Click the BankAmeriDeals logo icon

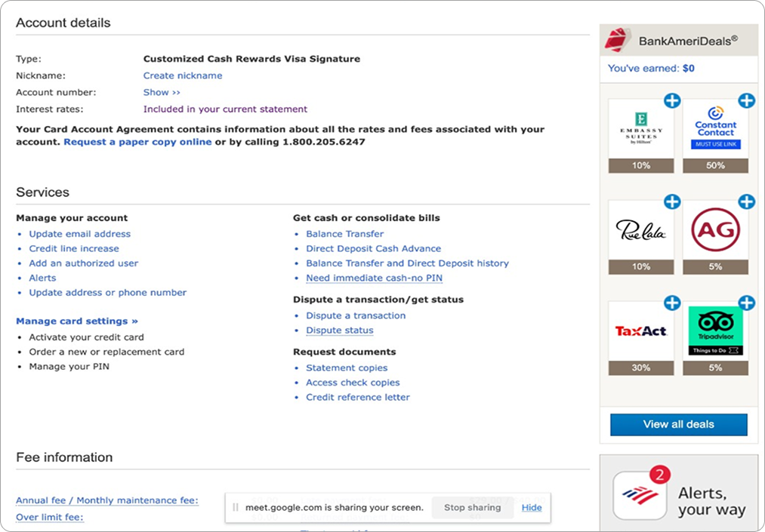click(618, 41)
